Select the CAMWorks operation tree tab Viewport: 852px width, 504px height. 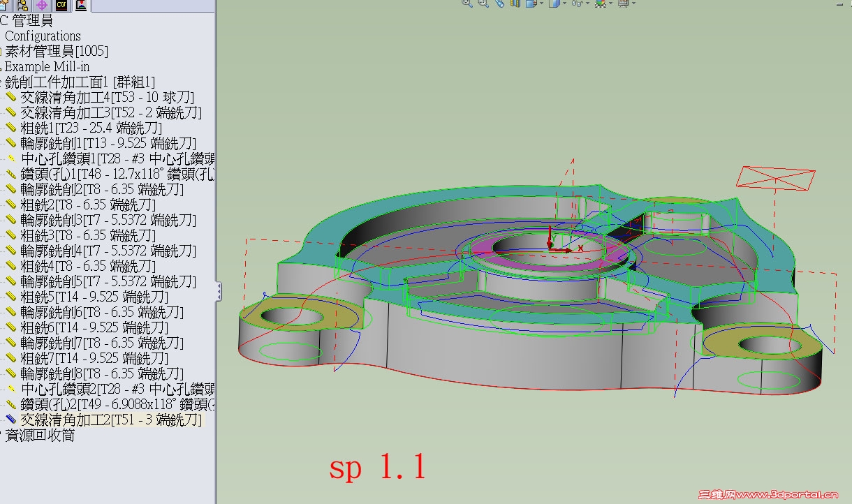tap(81, 6)
